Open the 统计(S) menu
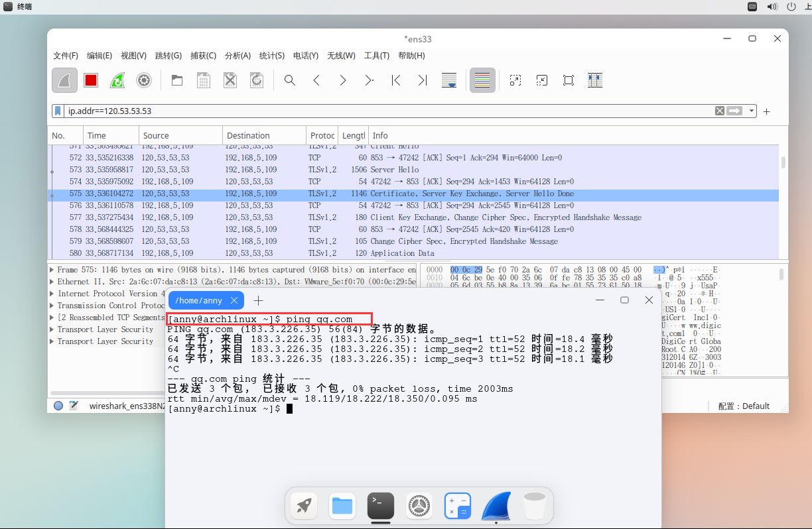This screenshot has height=529, width=812. click(x=271, y=56)
